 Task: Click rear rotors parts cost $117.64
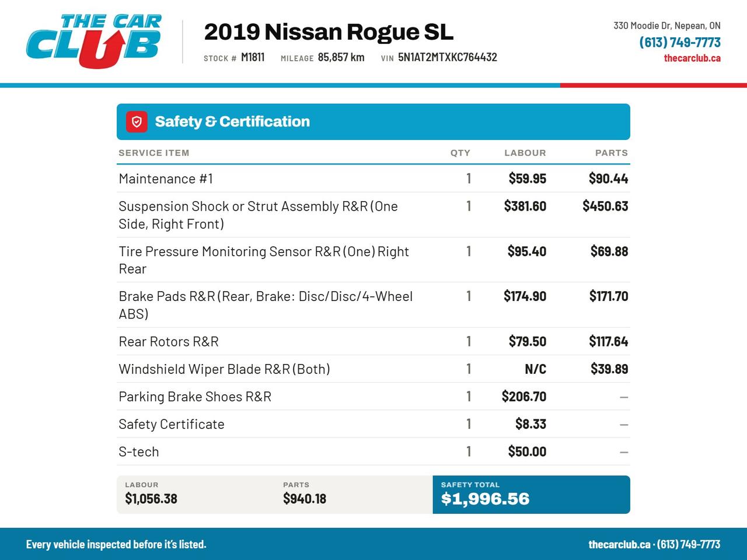click(609, 341)
